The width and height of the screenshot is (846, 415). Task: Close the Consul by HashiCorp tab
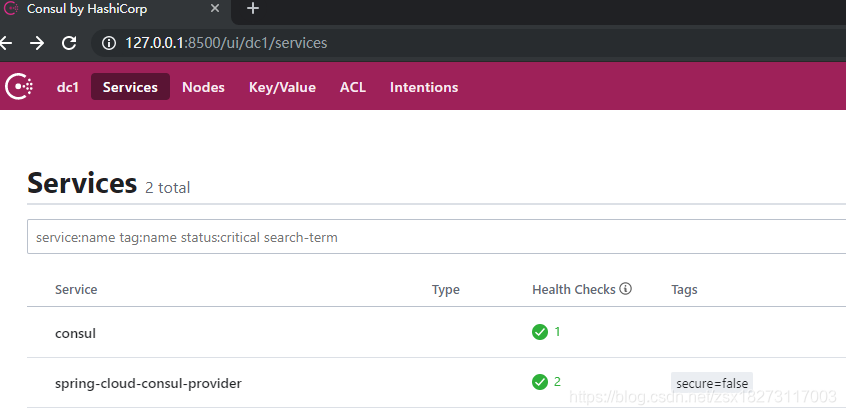click(215, 9)
